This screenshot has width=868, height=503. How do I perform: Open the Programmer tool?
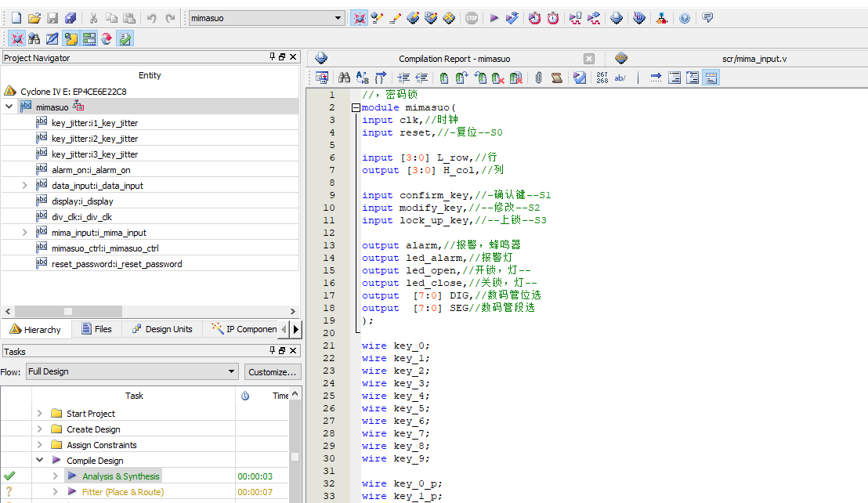(639, 18)
